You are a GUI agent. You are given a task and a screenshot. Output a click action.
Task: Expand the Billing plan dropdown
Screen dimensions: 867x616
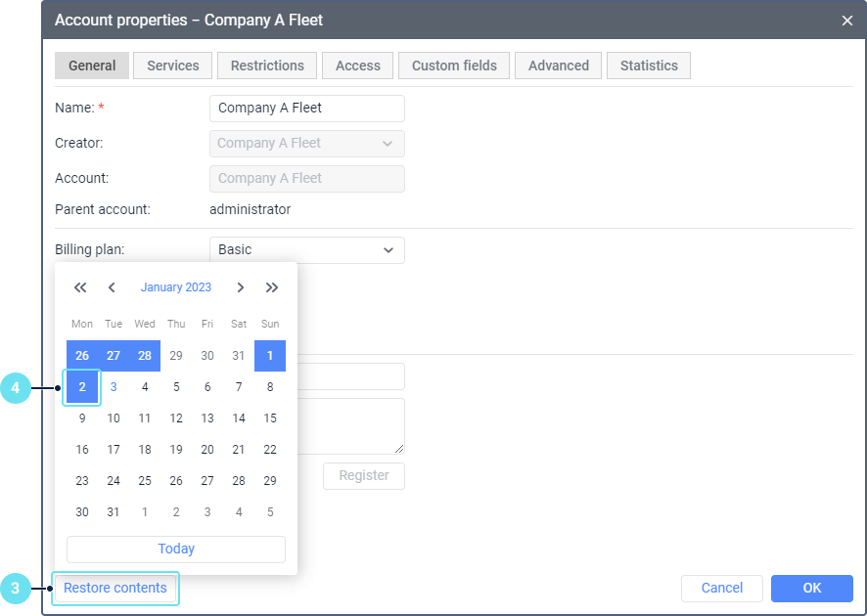306,250
